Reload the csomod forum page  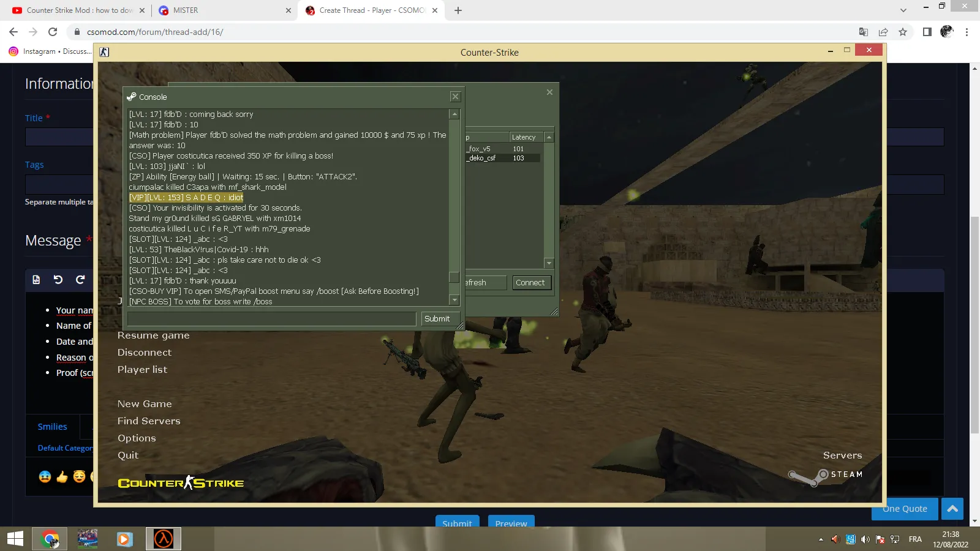53,32
